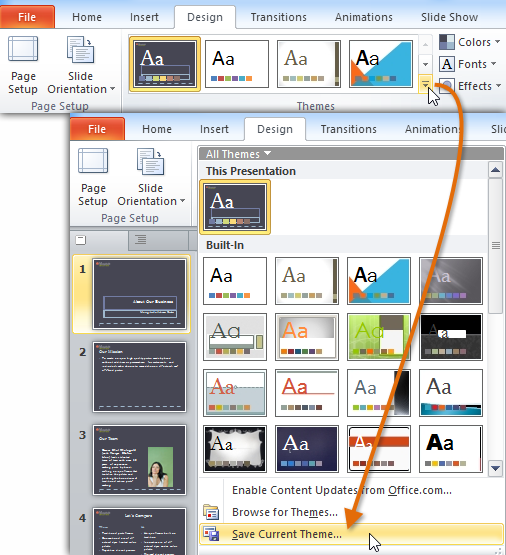
Task: Click the themes gallery scrollbar up arrow
Action: (x=495, y=170)
